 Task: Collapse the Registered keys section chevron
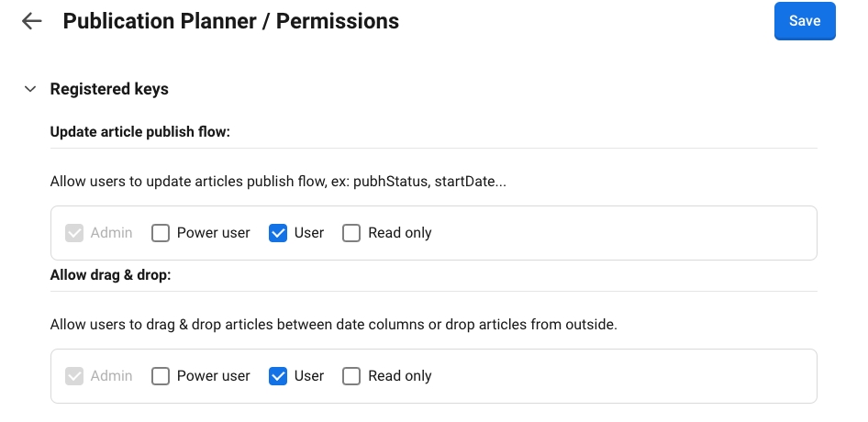tap(30, 89)
